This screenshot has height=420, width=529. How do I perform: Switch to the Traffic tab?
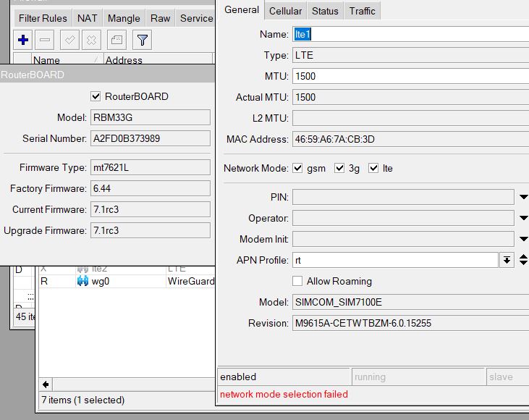362,11
